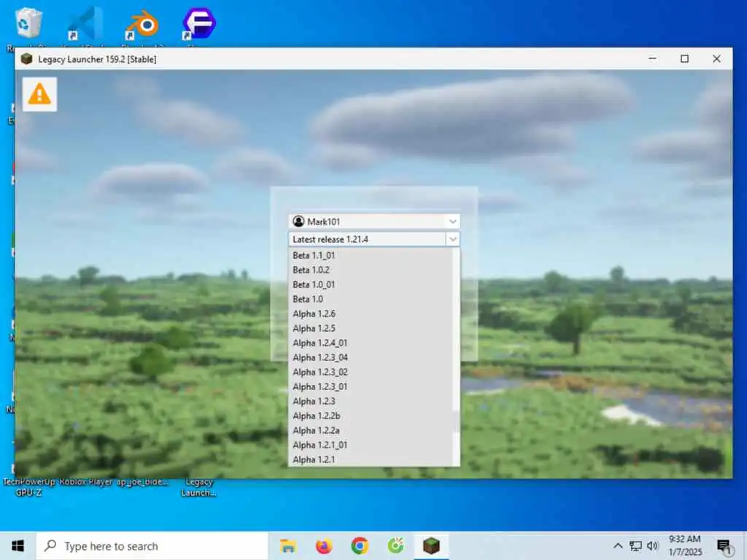Screen dimensions: 747x560
Task: Select Beta 1.1_01 from version list
Action: tap(370, 255)
